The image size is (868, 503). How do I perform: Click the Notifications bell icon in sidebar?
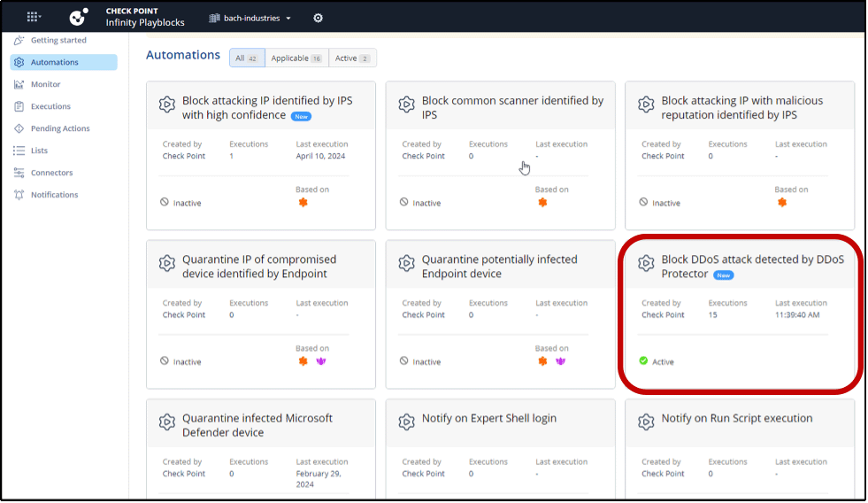(19, 195)
